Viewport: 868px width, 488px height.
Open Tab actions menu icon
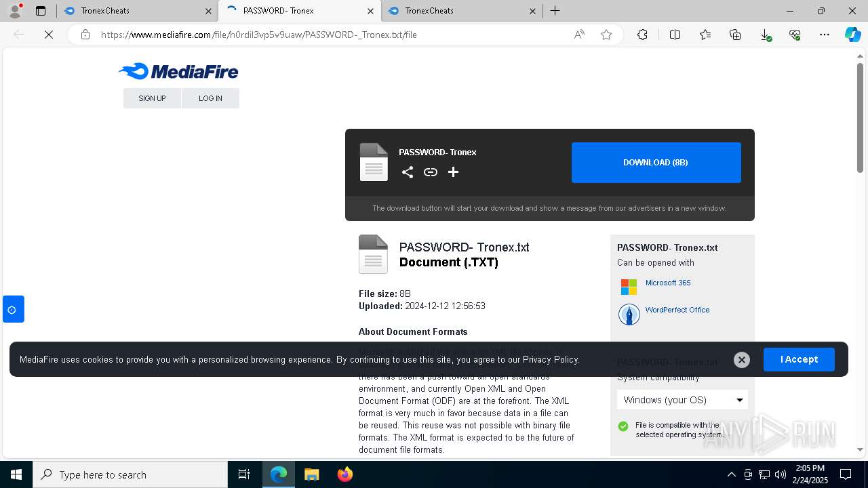[x=41, y=11]
